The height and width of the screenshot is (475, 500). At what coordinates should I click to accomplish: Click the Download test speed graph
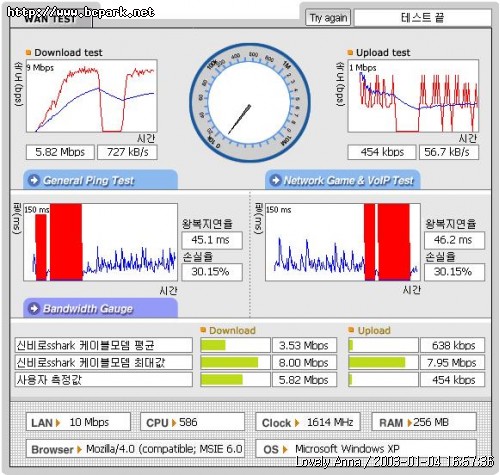[91, 96]
